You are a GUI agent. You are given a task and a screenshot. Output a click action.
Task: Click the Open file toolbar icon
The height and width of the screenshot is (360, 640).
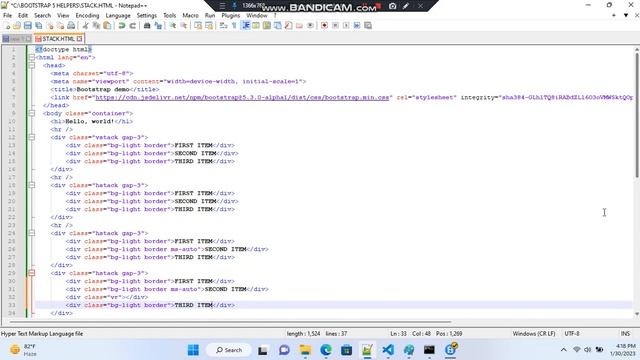point(17,25)
